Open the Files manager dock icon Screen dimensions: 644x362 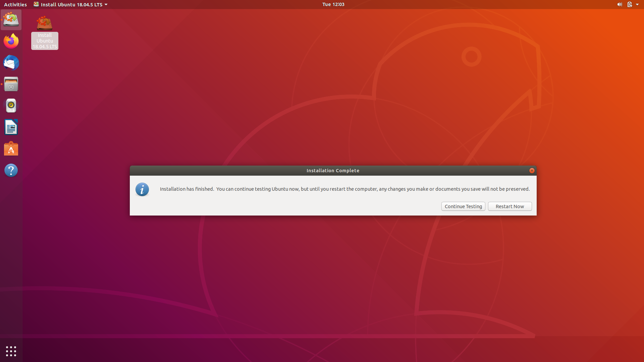(11, 84)
